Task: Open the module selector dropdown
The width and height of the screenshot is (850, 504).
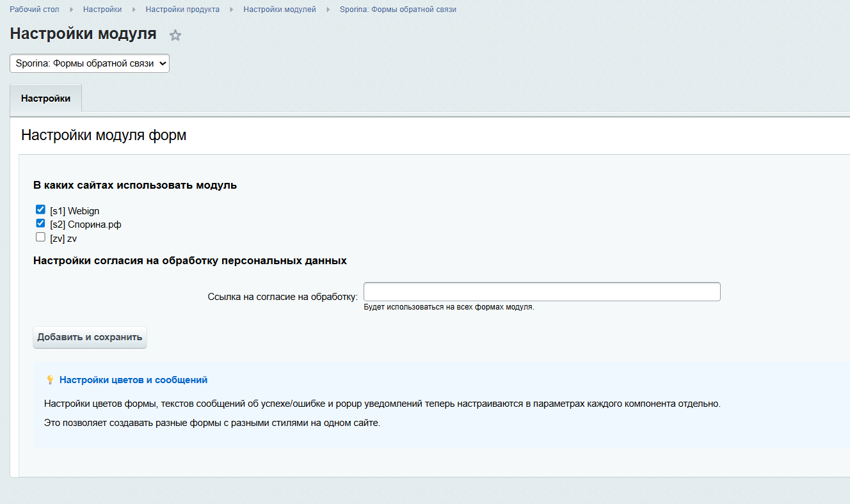Action: coord(90,63)
